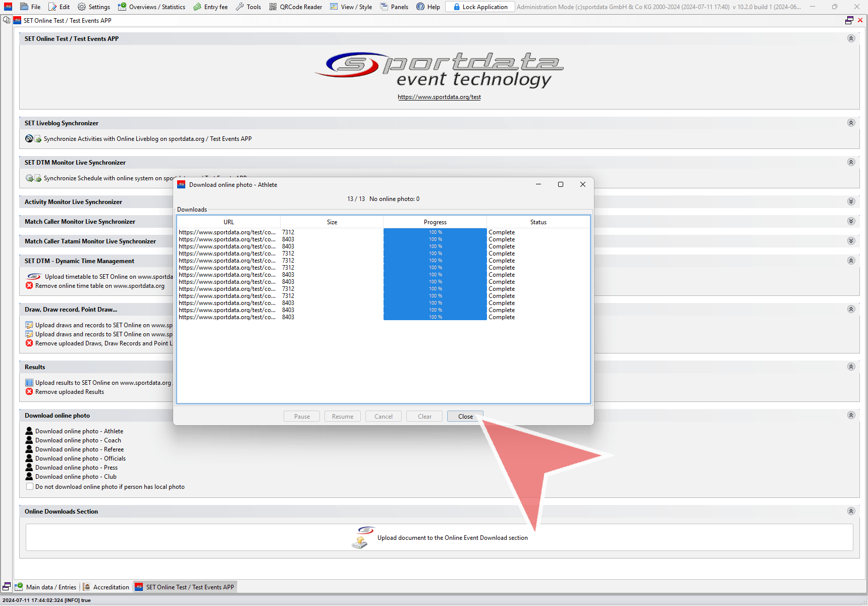The height and width of the screenshot is (606, 868).
Task: Click the red Remove online time table icon
Action: [x=29, y=286]
